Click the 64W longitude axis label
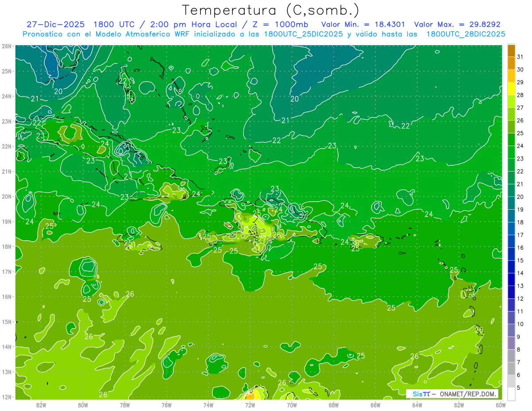This screenshot has height=411, width=532. click(x=417, y=405)
